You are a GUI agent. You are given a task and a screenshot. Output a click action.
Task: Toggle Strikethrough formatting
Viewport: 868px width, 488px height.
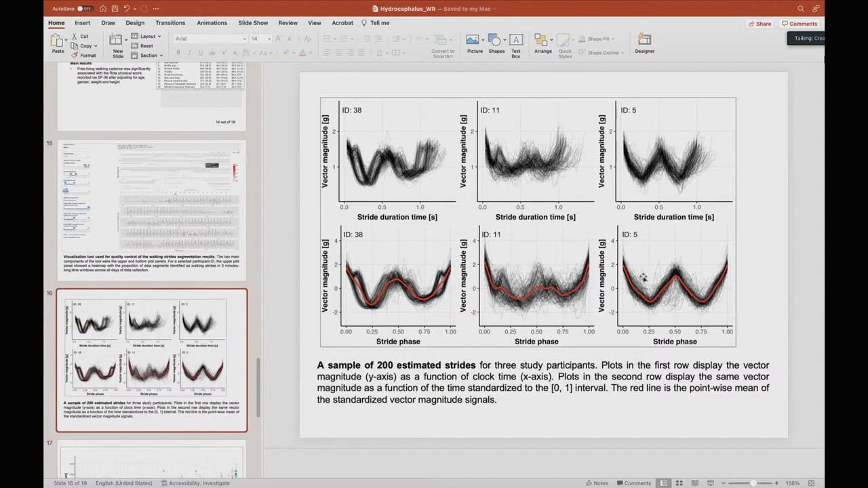point(212,52)
